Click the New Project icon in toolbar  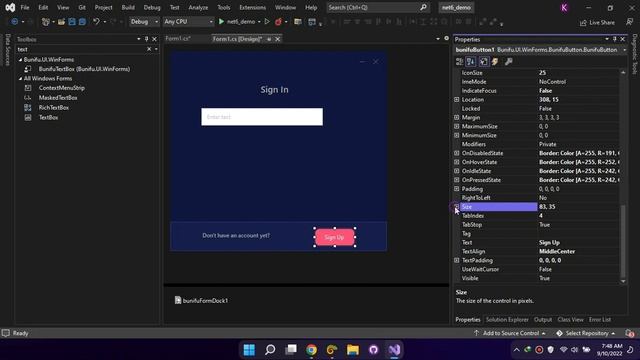(x=45, y=22)
